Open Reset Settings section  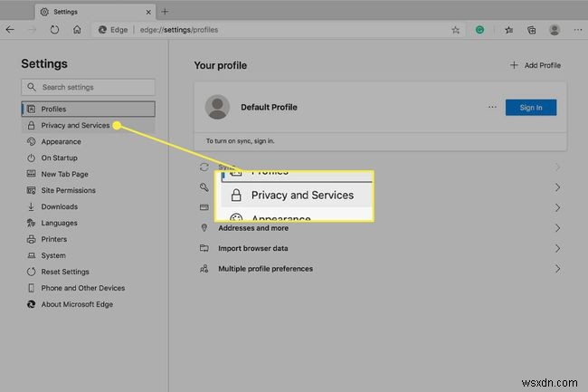point(88,272)
